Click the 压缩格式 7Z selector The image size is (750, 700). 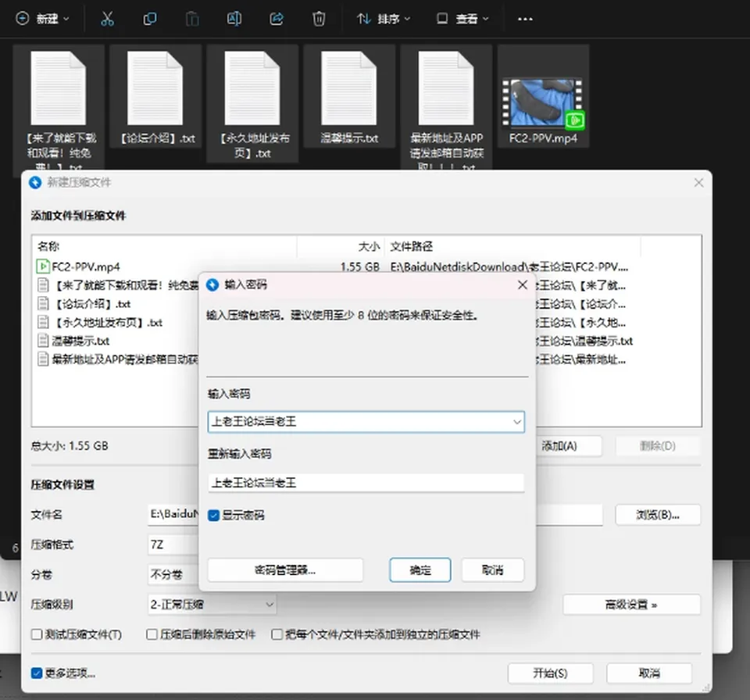coord(173,545)
